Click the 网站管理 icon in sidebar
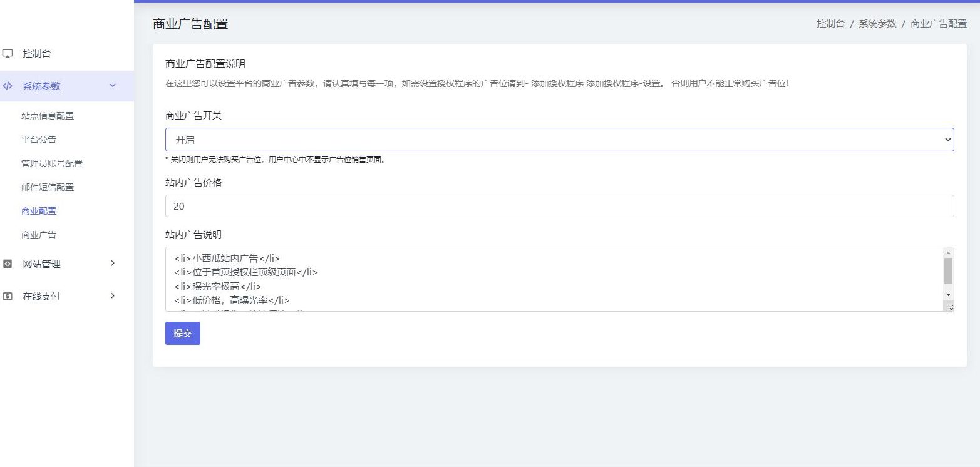Viewport: 980px width, 467px height. [x=8, y=264]
